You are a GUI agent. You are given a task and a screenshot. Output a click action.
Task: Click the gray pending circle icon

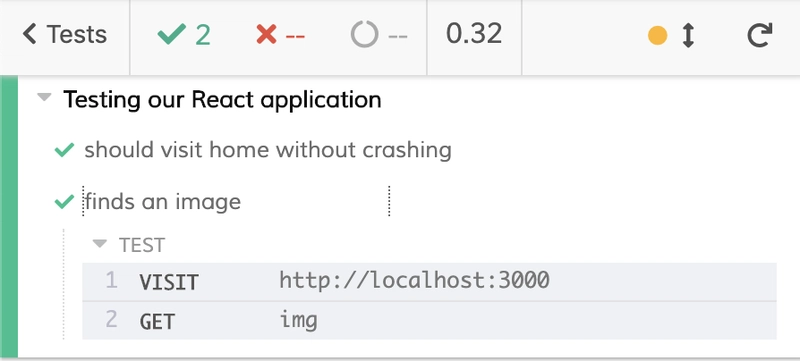click(365, 35)
